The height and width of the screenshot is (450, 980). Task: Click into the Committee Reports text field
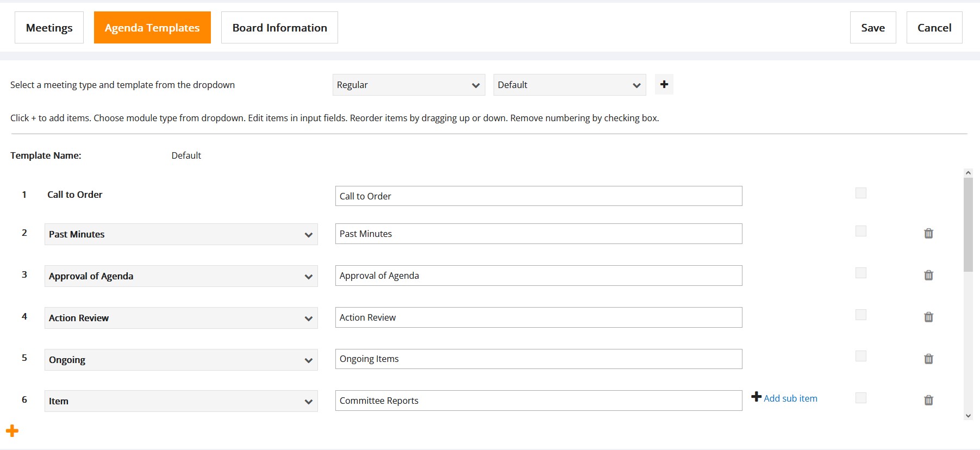coord(539,401)
